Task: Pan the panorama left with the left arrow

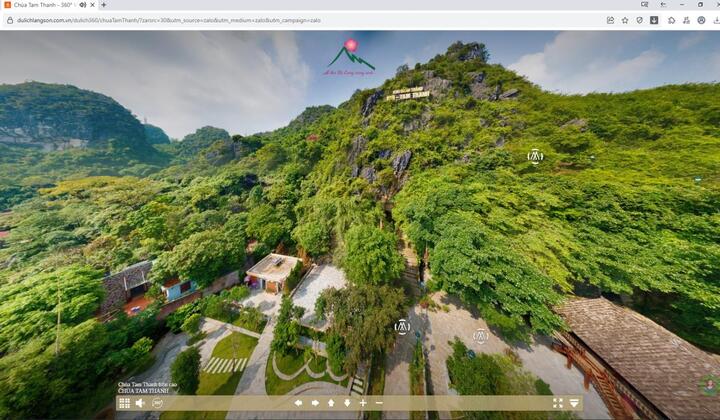Action: [298, 403]
